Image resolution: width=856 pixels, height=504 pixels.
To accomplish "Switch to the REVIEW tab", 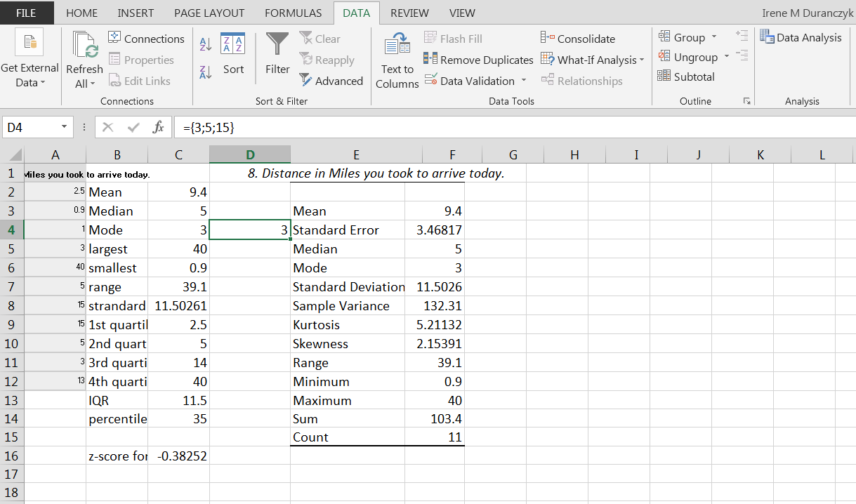I will [409, 13].
